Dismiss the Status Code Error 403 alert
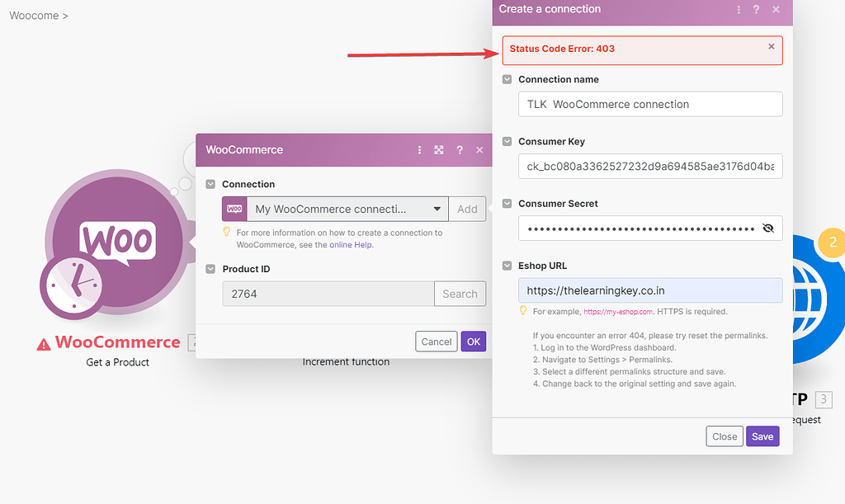Screen dimensions: 845x504 [772, 46]
